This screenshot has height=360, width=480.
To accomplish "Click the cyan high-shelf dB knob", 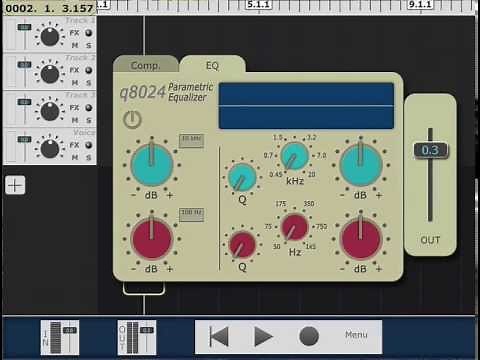I will (152, 165).
